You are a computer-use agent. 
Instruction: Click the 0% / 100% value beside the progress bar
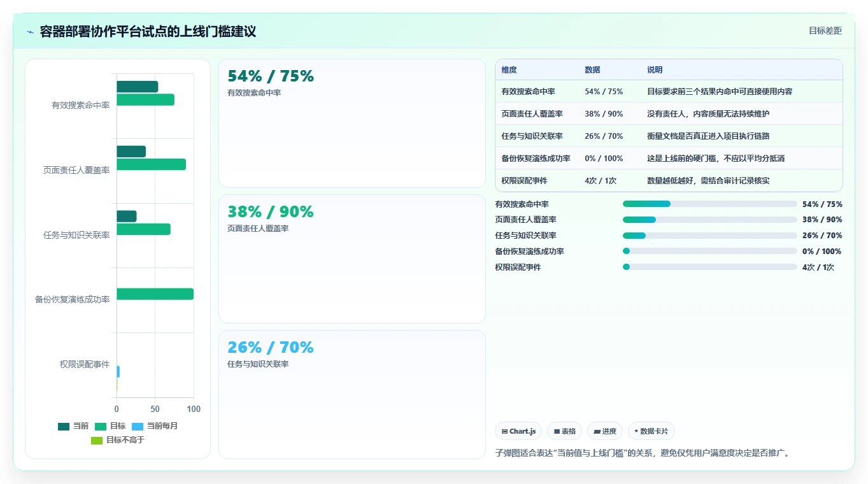pos(822,252)
